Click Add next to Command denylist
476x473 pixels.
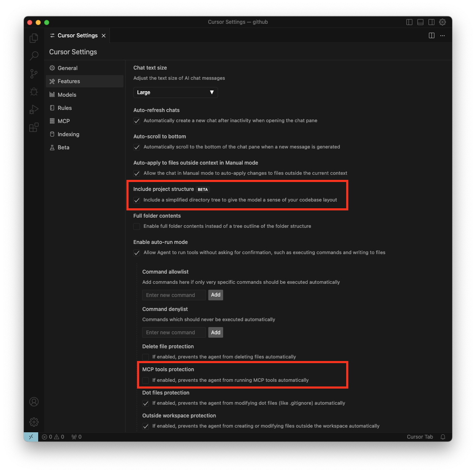pyautogui.click(x=216, y=333)
